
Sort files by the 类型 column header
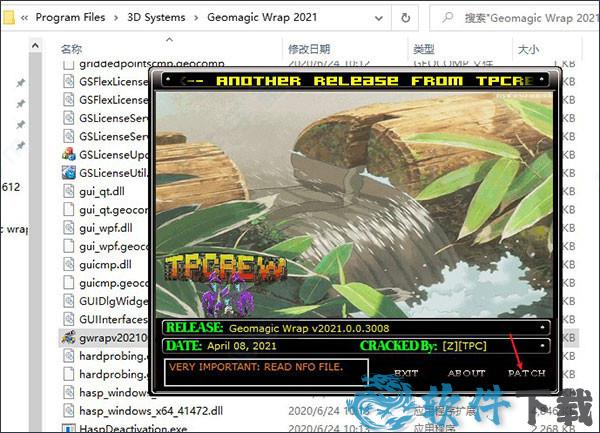[x=423, y=48]
